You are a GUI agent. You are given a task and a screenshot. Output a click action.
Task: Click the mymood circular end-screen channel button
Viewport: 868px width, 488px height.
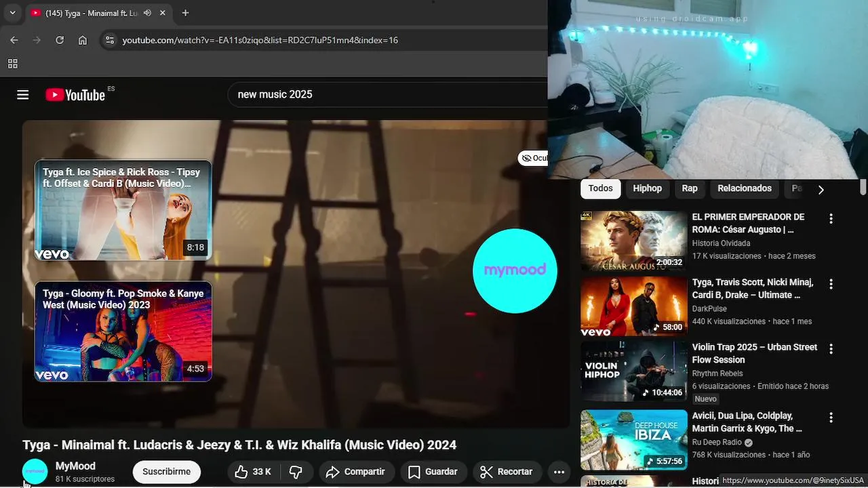[x=515, y=270]
